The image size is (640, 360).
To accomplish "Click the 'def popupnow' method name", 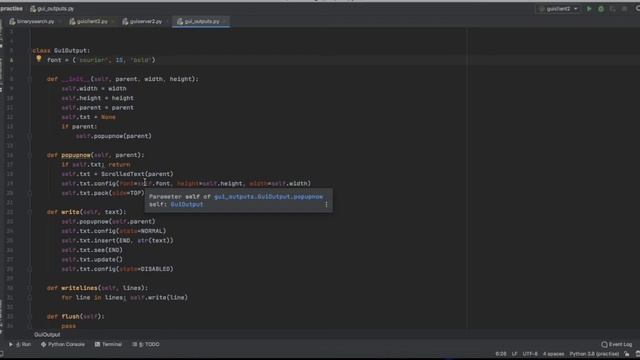I will click(76, 155).
